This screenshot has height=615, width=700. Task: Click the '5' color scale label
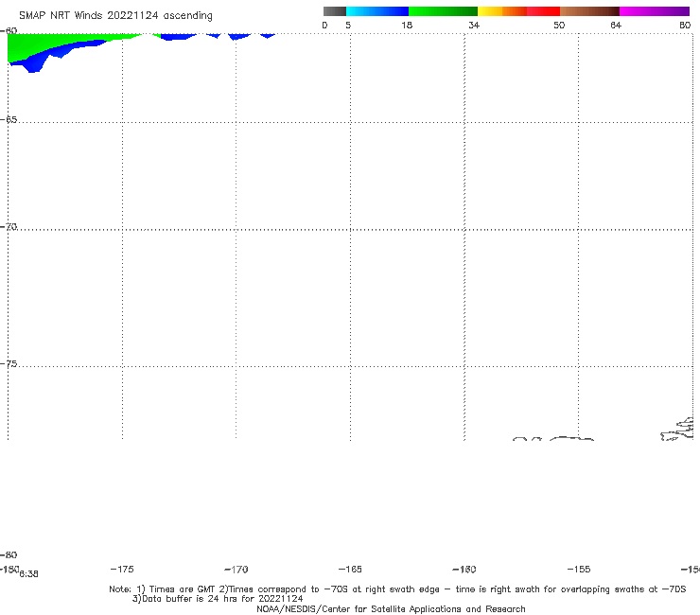click(348, 25)
